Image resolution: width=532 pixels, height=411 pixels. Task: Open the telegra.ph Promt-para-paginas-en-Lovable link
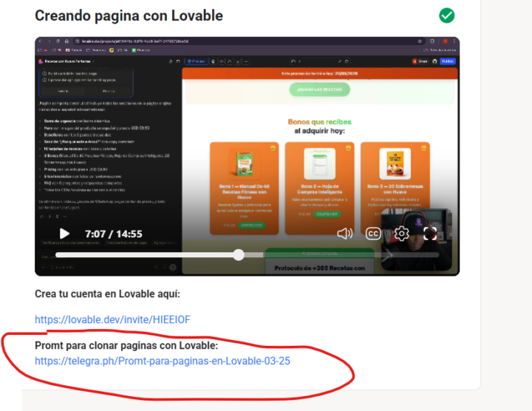tap(162, 361)
